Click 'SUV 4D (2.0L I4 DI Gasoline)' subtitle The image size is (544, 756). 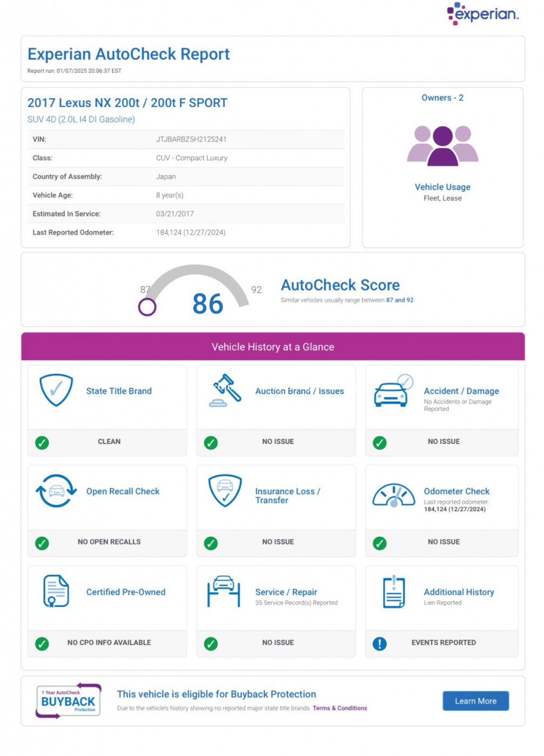click(81, 119)
